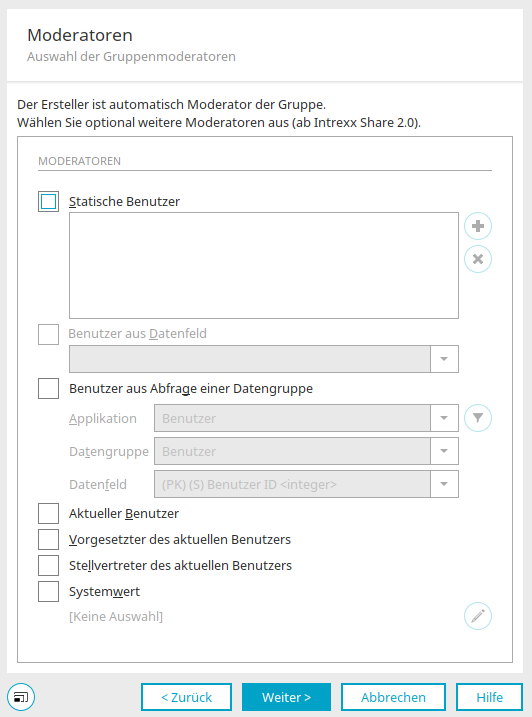Tick the Aktueller Benutzer checkbox
Screen dimensions: 532x717
tap(48, 514)
